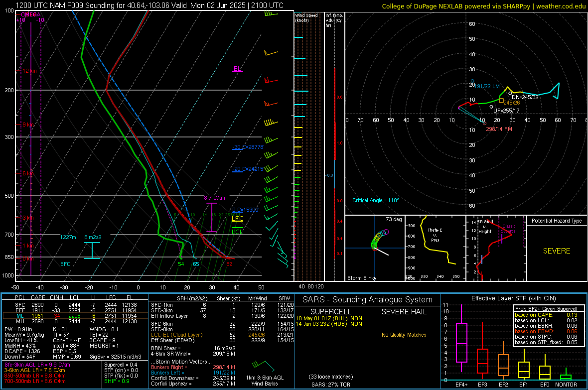Click the '73 deg' Storm Slinky value
This screenshot has width=588, height=390.
(x=394, y=219)
